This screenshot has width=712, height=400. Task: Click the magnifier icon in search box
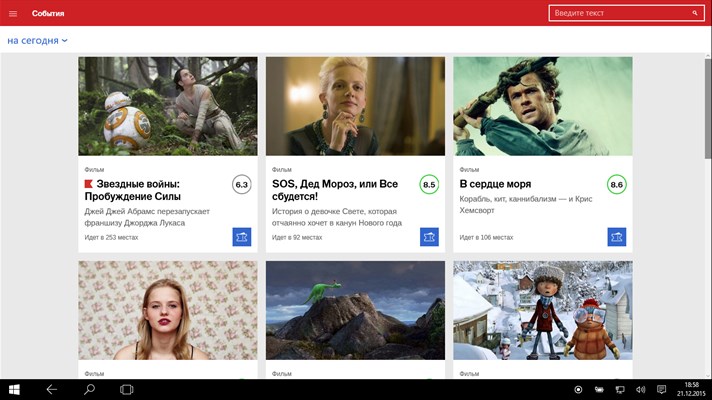[x=695, y=13]
